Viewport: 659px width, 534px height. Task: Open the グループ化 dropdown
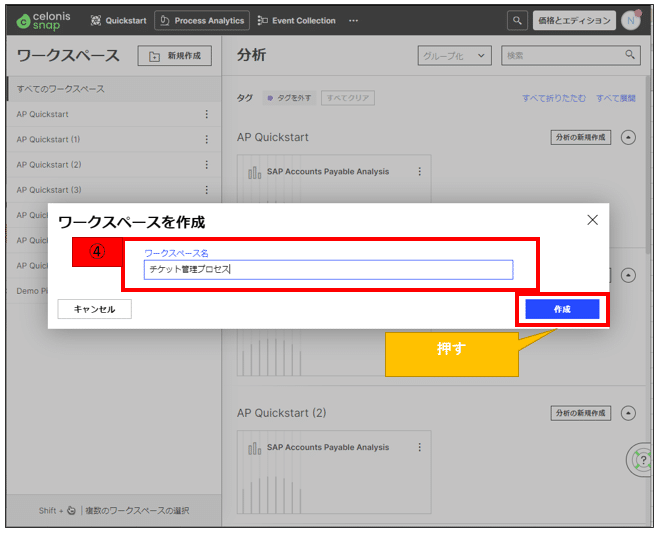pyautogui.click(x=454, y=55)
